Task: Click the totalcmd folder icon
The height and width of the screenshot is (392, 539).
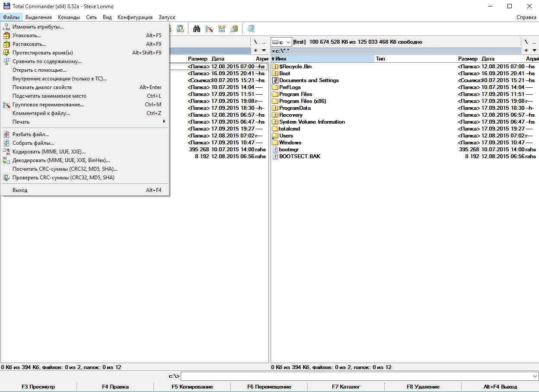Action: (275, 129)
